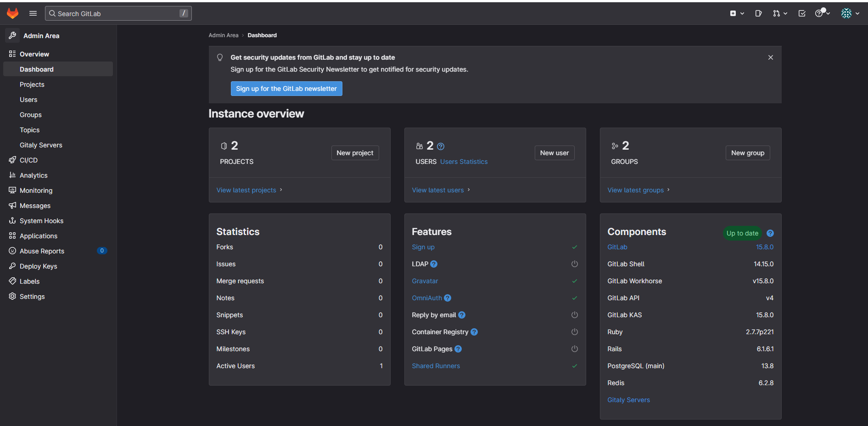Dismiss the security updates banner
The image size is (868, 426).
(x=771, y=57)
